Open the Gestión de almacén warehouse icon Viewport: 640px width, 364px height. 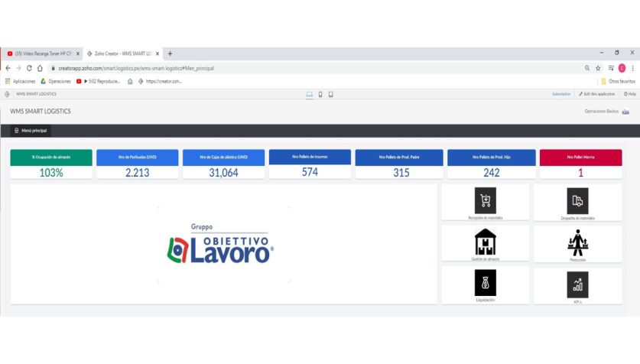pos(485,242)
